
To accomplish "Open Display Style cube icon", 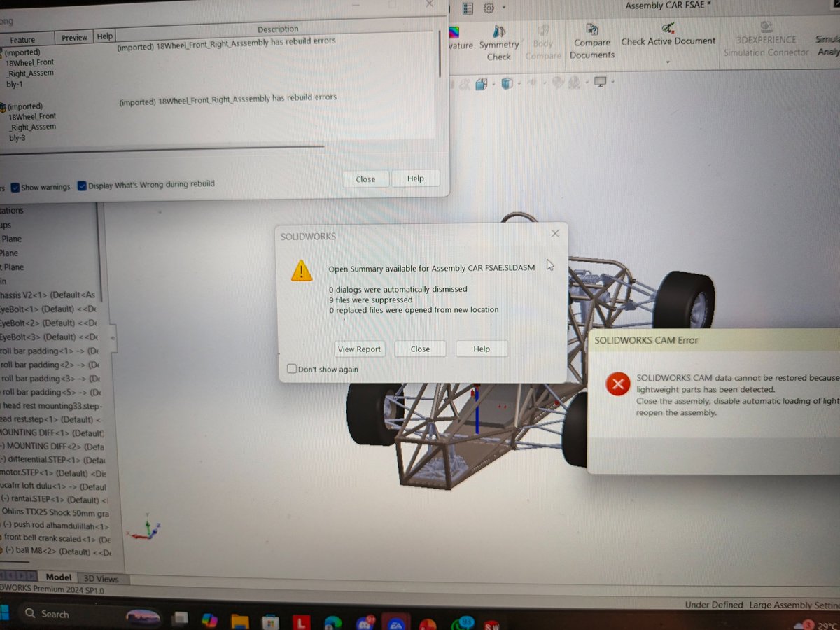I will (x=507, y=84).
